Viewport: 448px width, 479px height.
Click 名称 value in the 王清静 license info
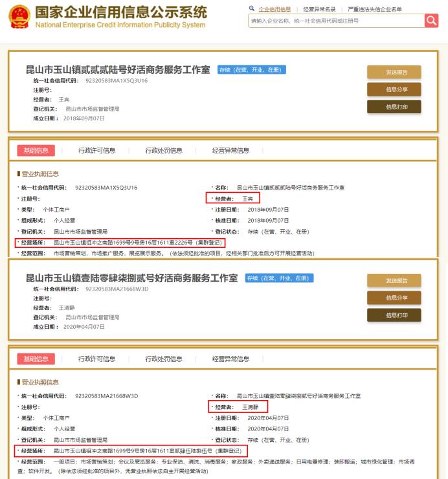tap(298, 396)
